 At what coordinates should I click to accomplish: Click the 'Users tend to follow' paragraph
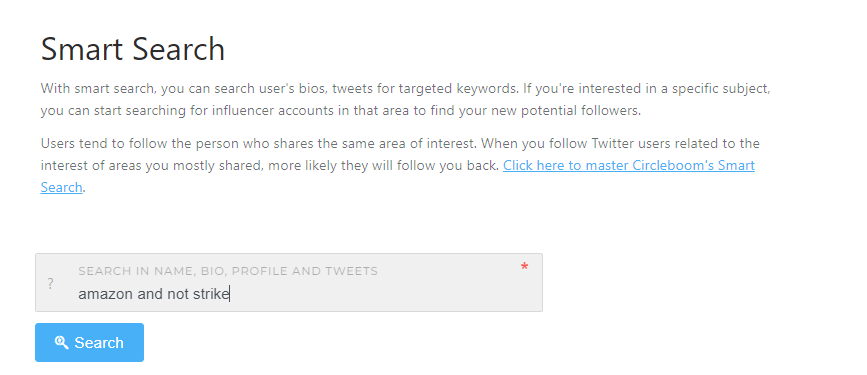tap(400, 165)
